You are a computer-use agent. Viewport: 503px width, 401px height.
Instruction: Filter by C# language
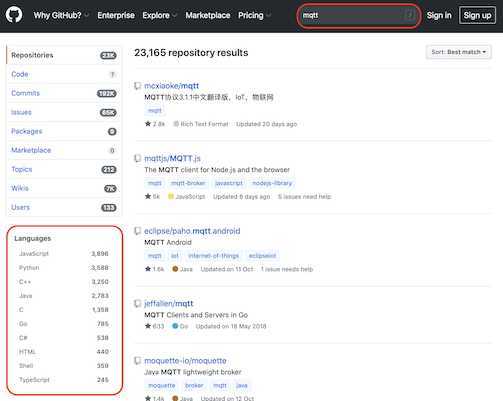63,338
